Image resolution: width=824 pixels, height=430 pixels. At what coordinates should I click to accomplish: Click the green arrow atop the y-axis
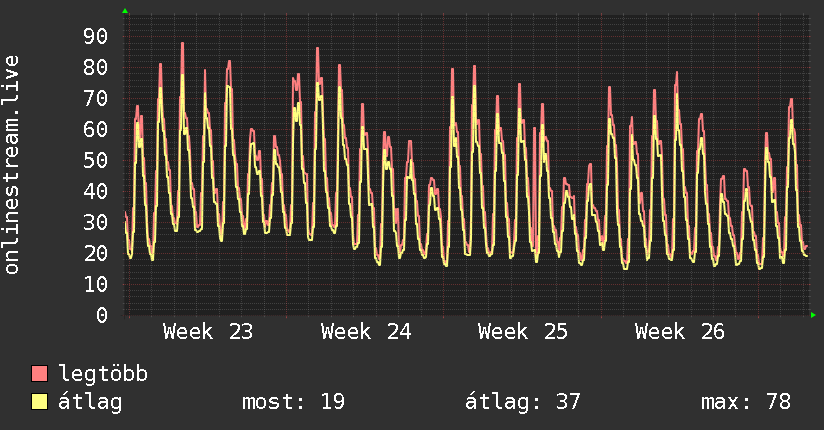[x=125, y=11]
